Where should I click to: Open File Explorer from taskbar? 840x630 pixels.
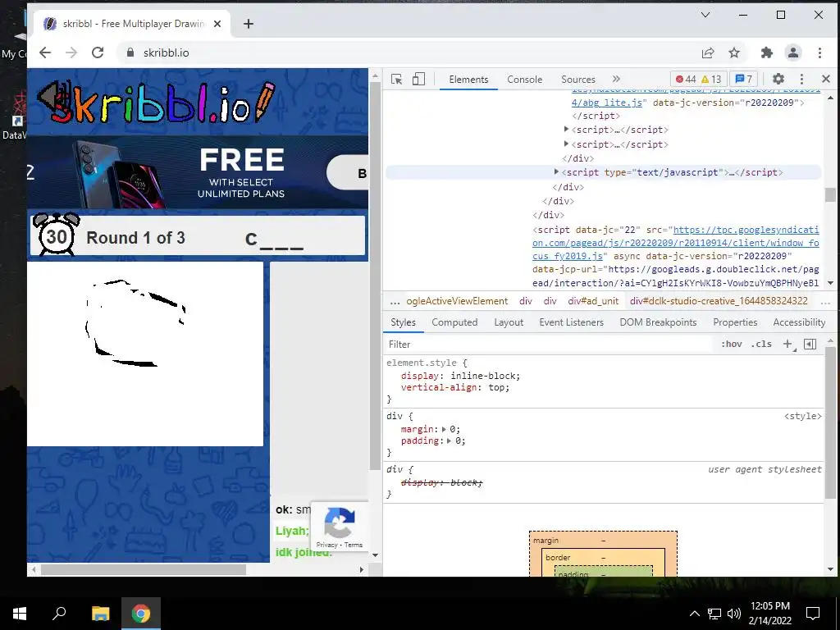tap(100, 614)
